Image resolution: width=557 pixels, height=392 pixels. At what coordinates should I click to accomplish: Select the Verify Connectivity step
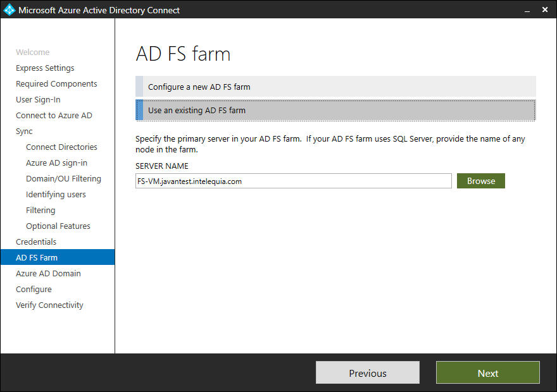(x=49, y=305)
